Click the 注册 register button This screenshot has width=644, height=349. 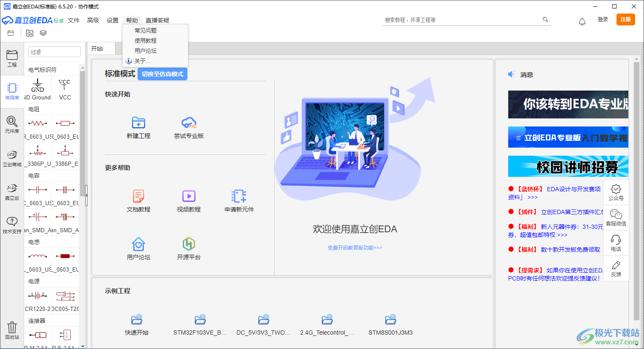[x=626, y=19]
